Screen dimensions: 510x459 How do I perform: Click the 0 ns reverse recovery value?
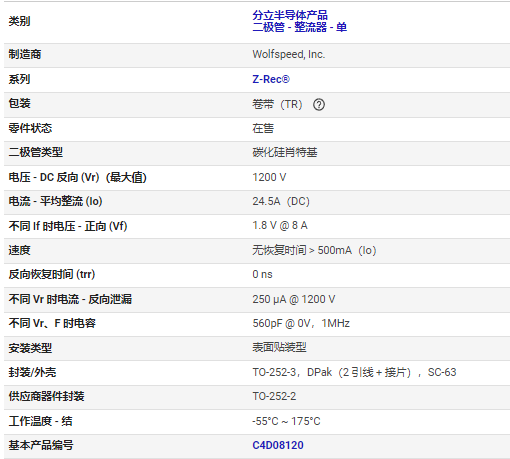click(x=262, y=274)
